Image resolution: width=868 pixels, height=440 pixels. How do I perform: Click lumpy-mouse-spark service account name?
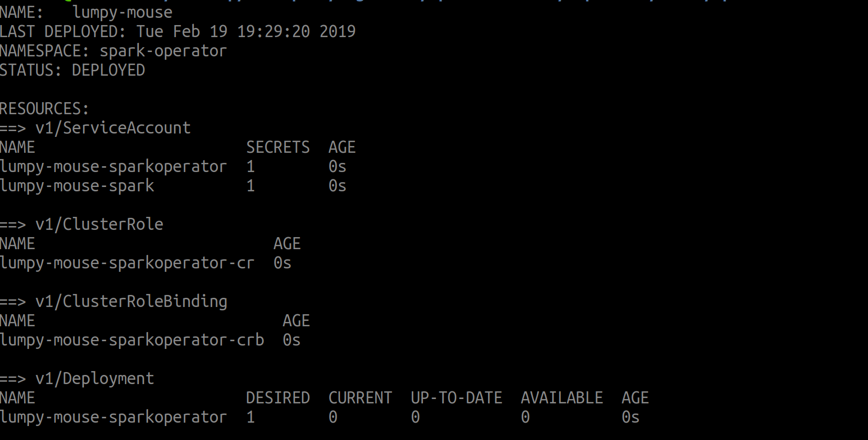pos(77,186)
